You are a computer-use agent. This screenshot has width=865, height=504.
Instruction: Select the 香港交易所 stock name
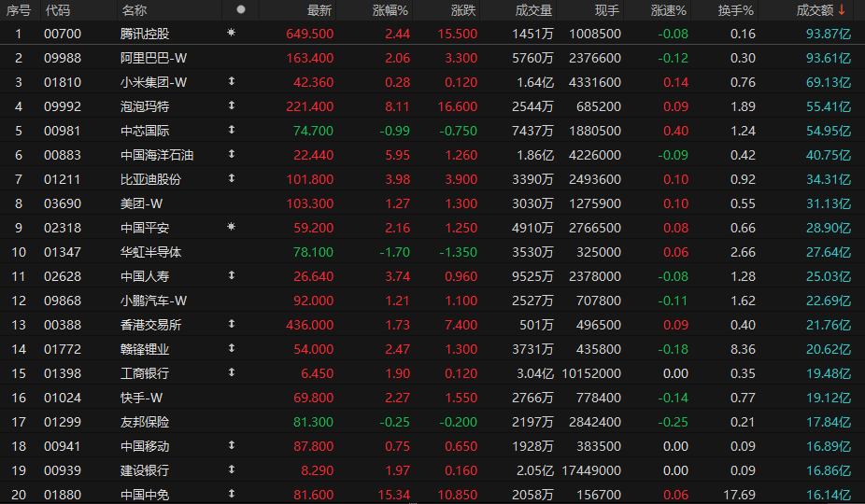tap(150, 325)
